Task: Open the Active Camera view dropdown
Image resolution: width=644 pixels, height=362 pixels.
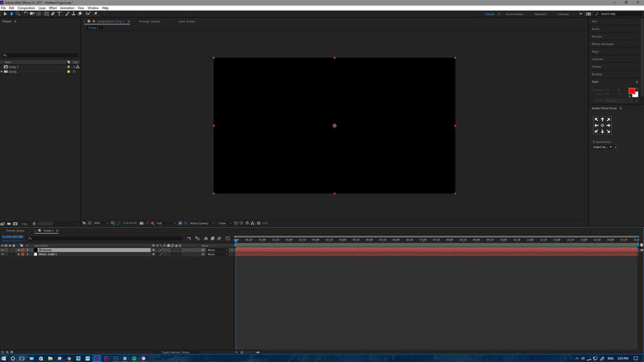Action: [201, 223]
